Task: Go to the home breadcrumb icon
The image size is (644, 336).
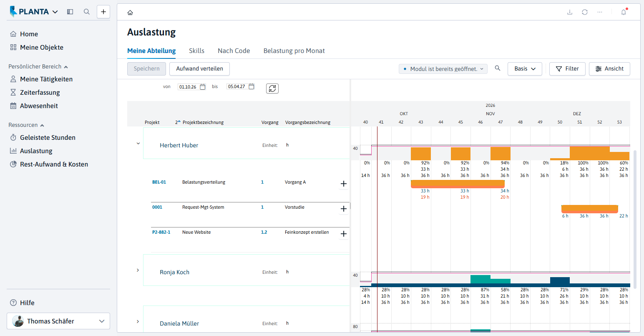Action: (x=130, y=13)
